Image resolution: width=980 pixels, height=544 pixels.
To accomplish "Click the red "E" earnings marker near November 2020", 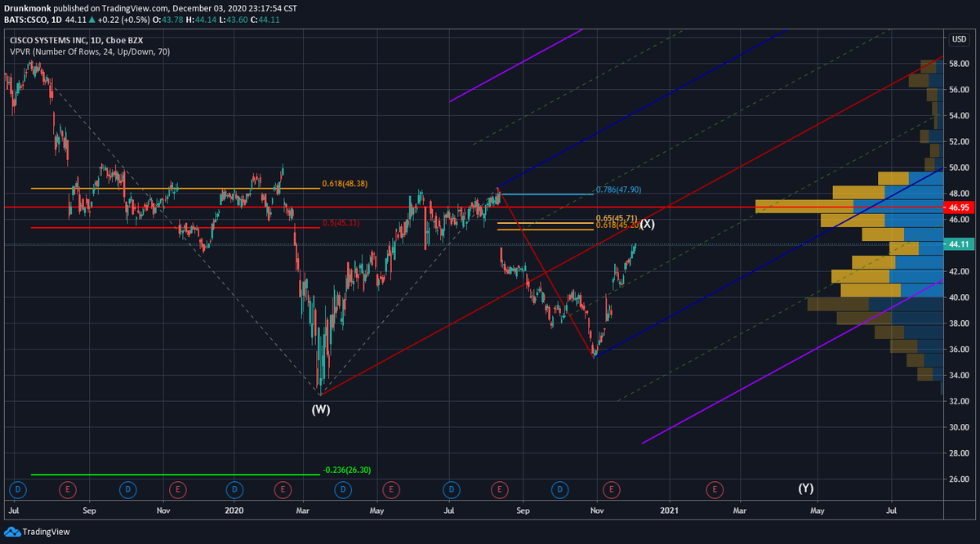I will point(612,490).
